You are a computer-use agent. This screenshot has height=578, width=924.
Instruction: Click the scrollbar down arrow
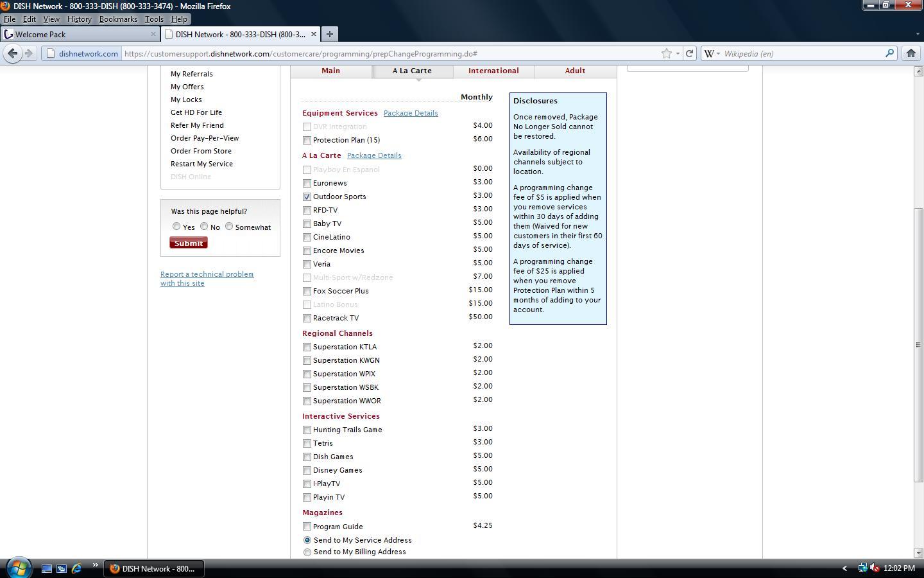click(x=918, y=553)
